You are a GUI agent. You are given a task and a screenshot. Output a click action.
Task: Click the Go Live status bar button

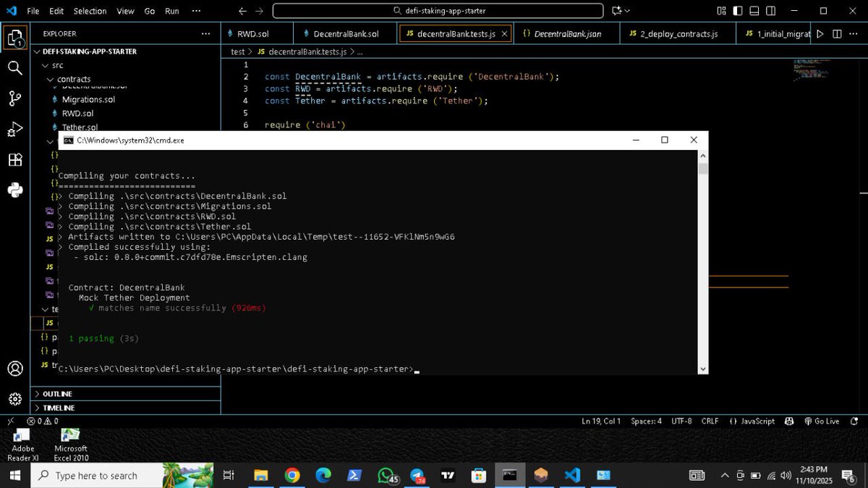(822, 421)
